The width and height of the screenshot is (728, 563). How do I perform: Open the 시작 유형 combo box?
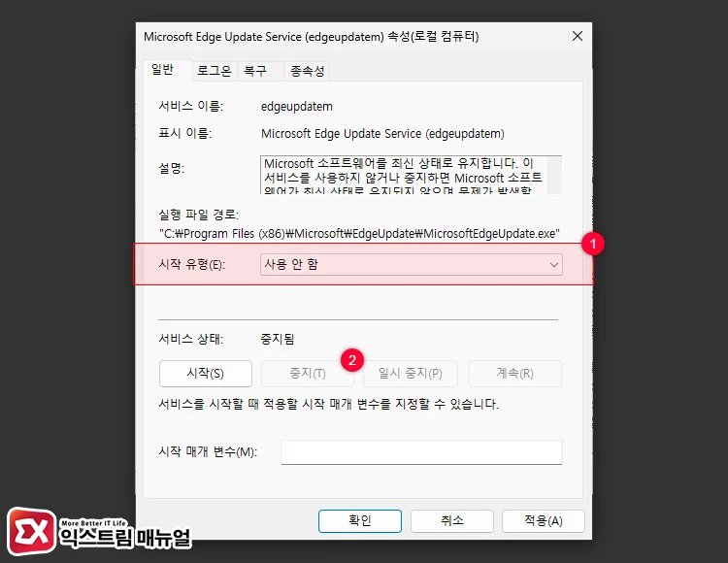(x=412, y=265)
